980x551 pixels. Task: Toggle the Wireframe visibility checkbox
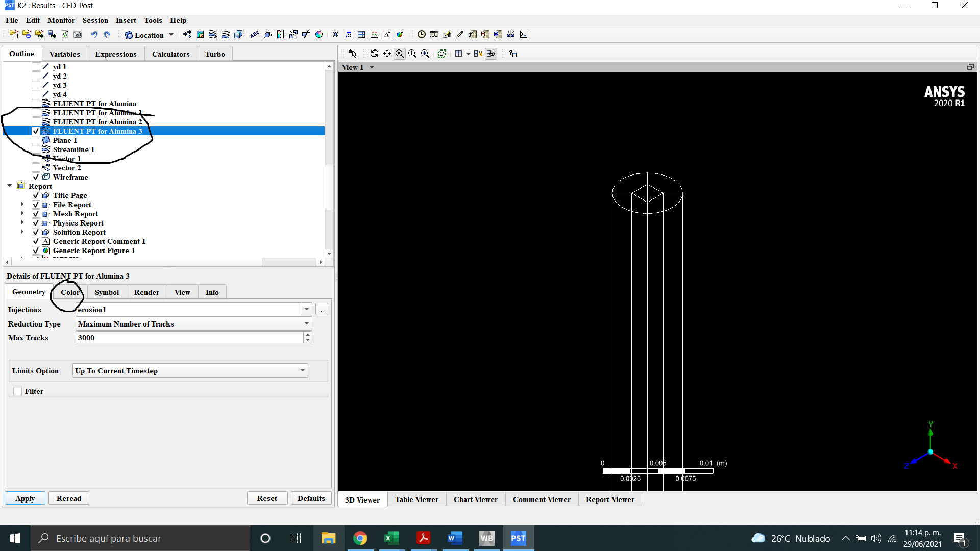pyautogui.click(x=36, y=177)
